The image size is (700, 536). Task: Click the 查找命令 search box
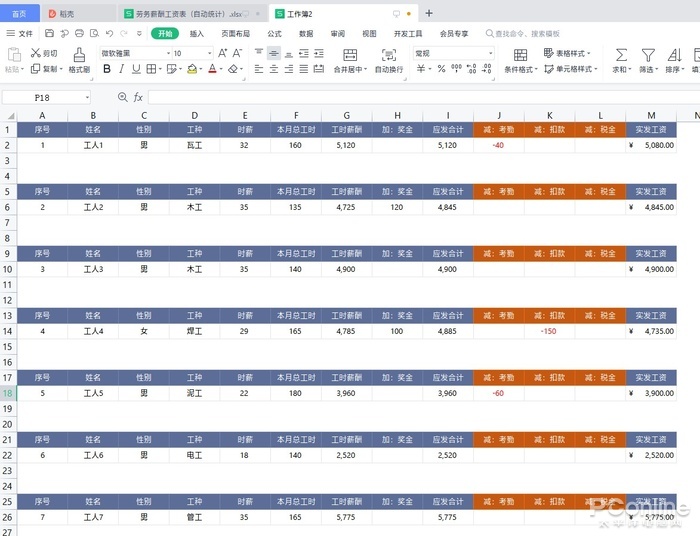[x=523, y=33]
